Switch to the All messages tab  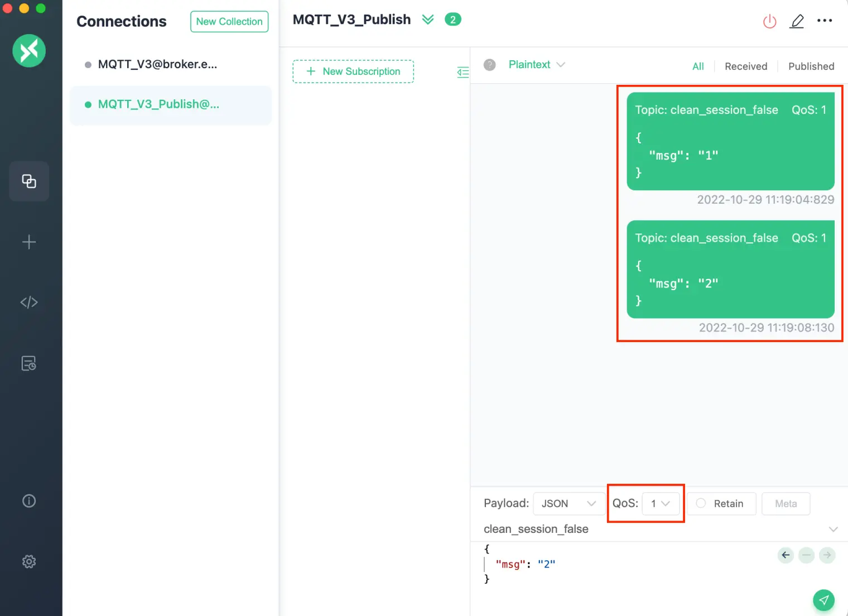tap(698, 66)
